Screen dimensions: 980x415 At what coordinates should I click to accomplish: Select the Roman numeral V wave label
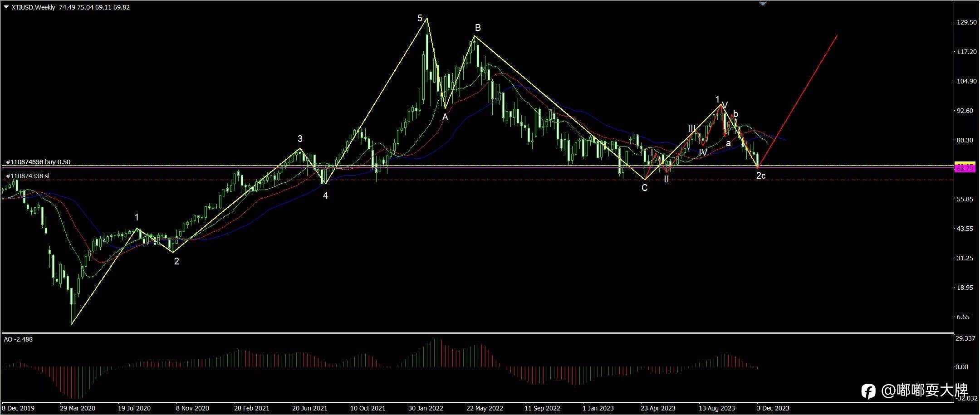725,105
